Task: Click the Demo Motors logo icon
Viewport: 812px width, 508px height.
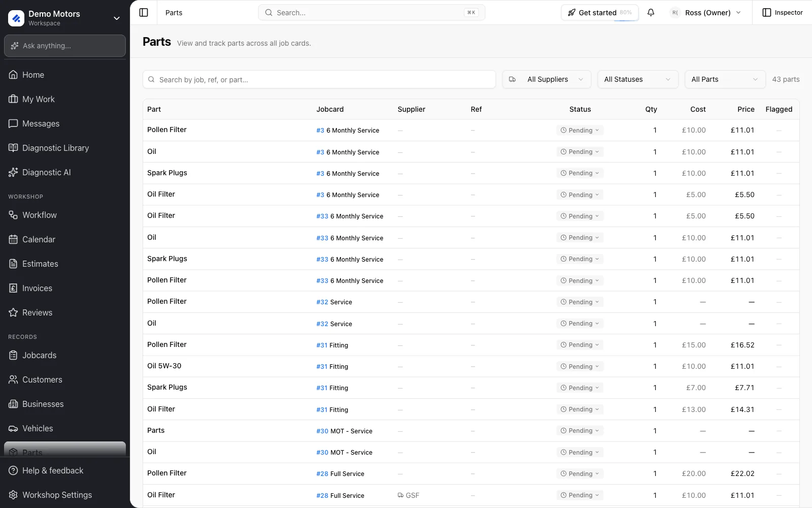Action: tap(16, 18)
